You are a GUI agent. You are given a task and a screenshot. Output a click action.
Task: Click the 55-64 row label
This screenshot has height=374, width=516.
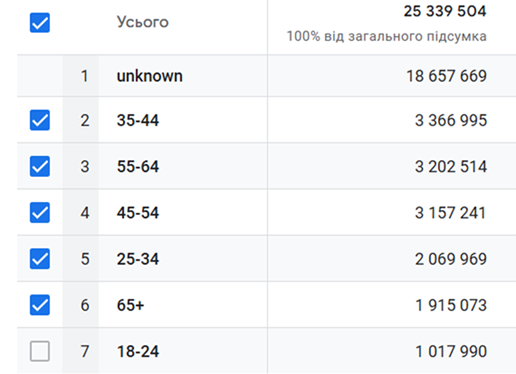[138, 166]
